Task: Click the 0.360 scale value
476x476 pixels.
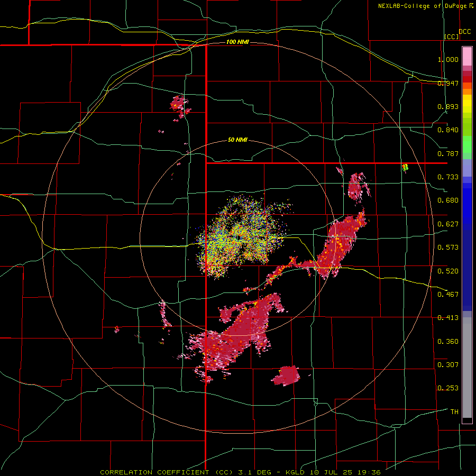Action: (448, 342)
